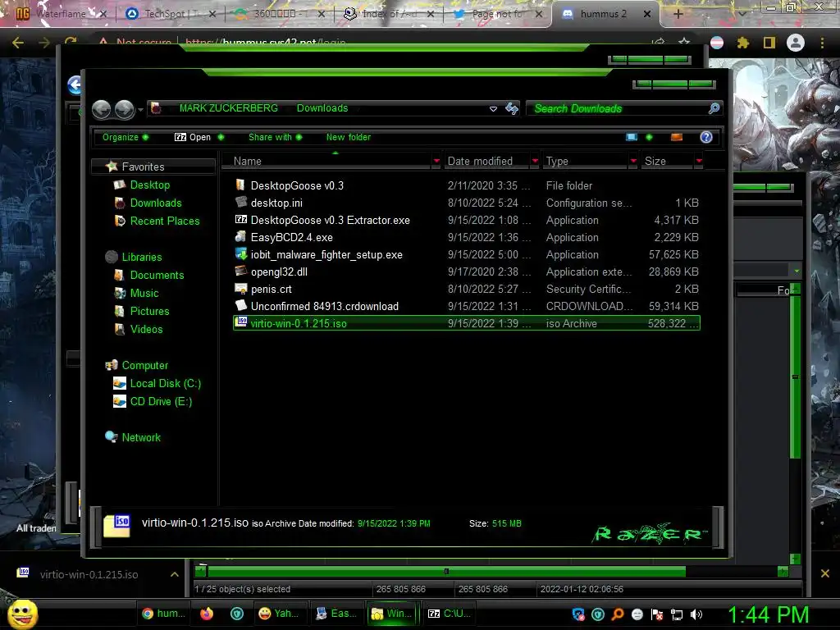Screen dimensions: 840x630
Task: Click Downloads in the address path
Action: [322, 108]
